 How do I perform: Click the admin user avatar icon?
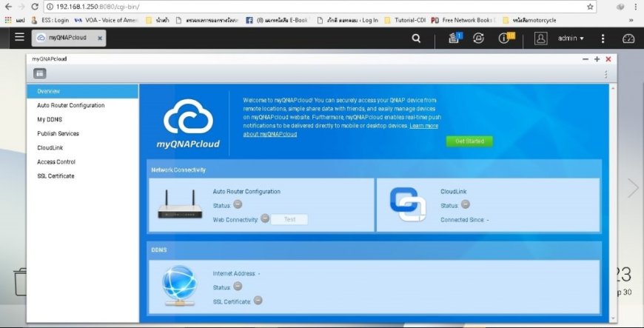click(541, 39)
